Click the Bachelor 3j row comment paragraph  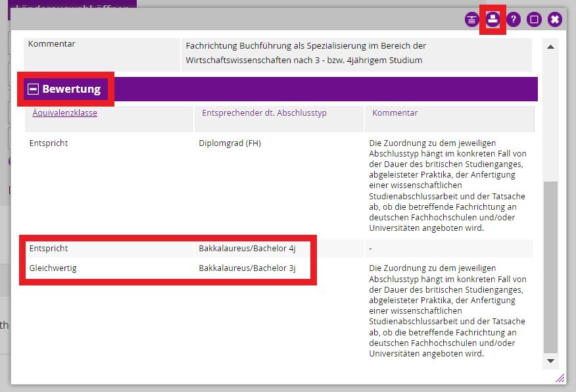click(447, 311)
